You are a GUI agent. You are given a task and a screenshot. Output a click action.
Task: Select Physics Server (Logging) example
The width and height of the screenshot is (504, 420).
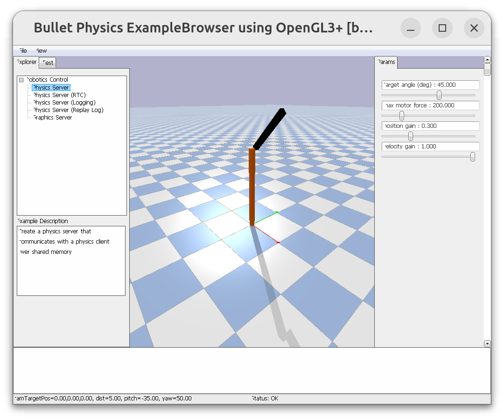64,103
